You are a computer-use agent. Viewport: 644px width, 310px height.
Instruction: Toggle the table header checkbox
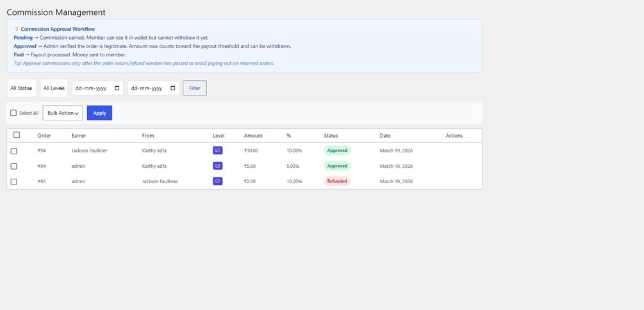pyautogui.click(x=17, y=135)
